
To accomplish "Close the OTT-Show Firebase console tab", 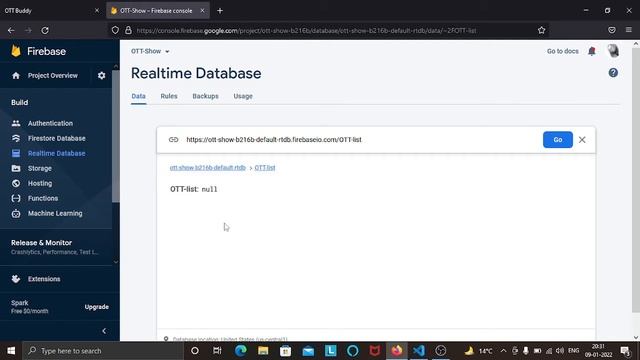I will 202,11.
